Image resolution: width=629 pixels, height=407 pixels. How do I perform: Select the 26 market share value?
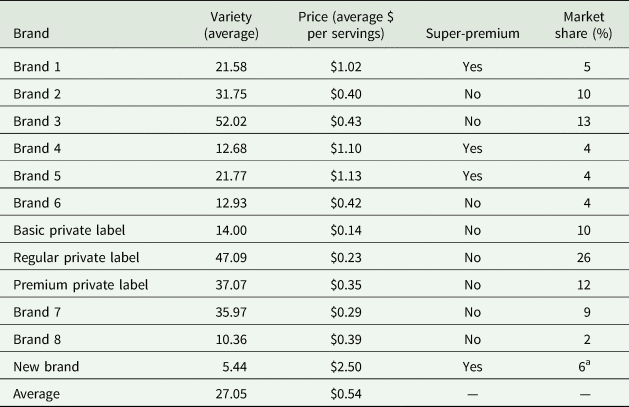pos(587,257)
